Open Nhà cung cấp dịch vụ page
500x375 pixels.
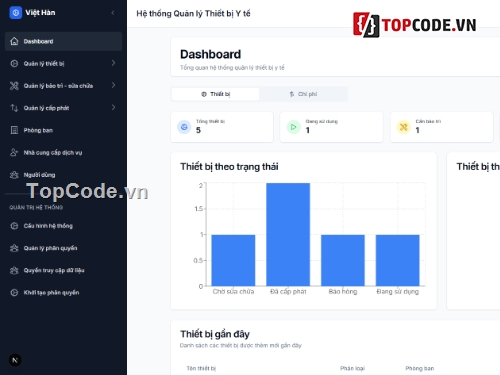tap(63, 152)
